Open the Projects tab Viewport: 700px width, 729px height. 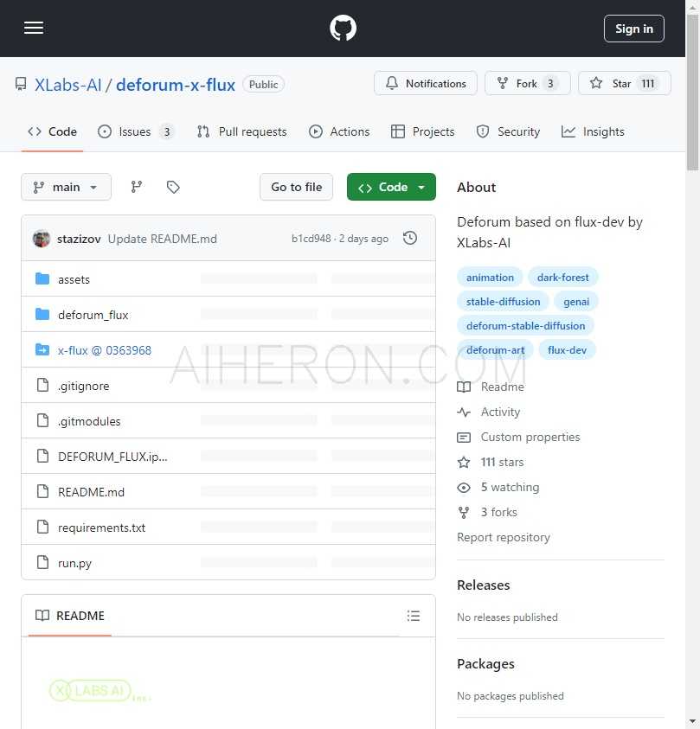(423, 131)
